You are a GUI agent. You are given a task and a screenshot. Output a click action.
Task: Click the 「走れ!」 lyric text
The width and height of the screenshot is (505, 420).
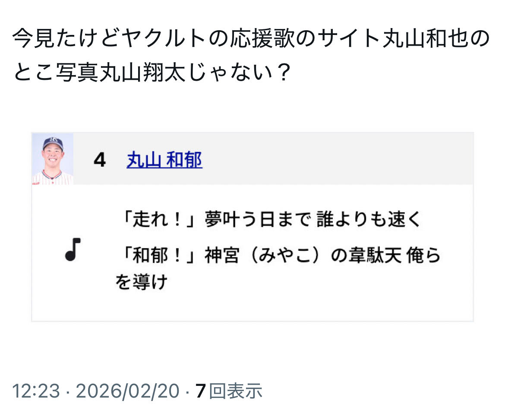[x=158, y=220]
